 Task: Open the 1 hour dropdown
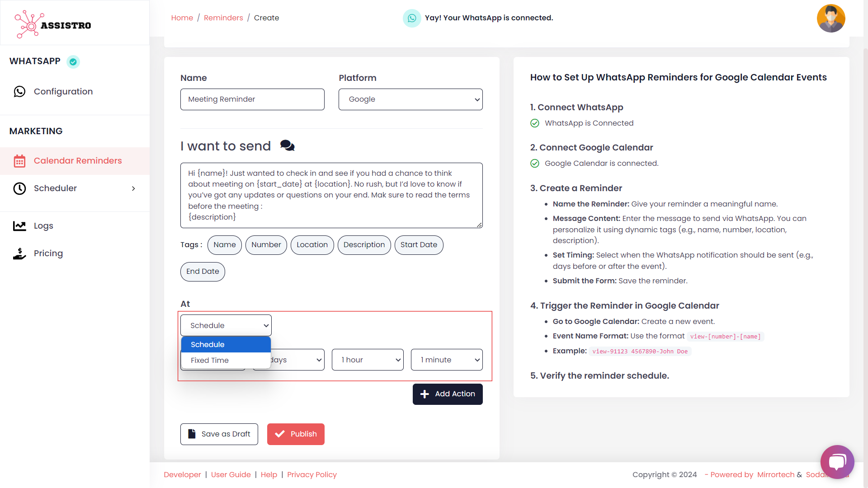pos(368,360)
